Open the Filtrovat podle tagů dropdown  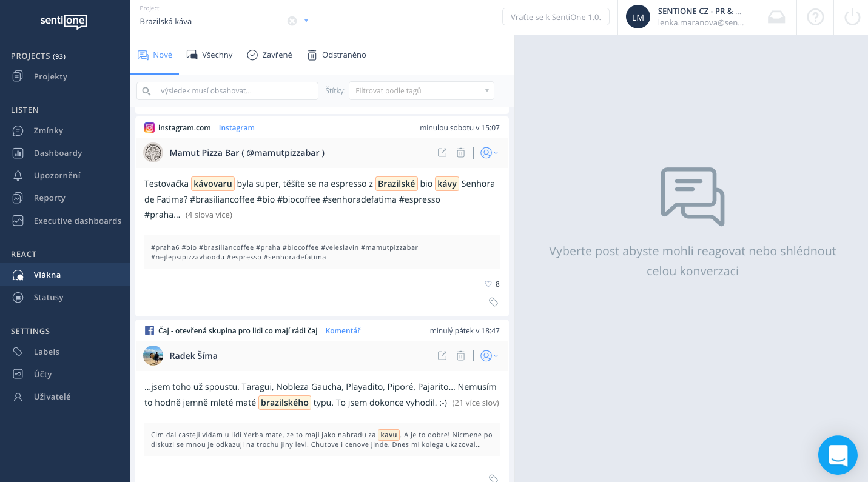point(421,91)
